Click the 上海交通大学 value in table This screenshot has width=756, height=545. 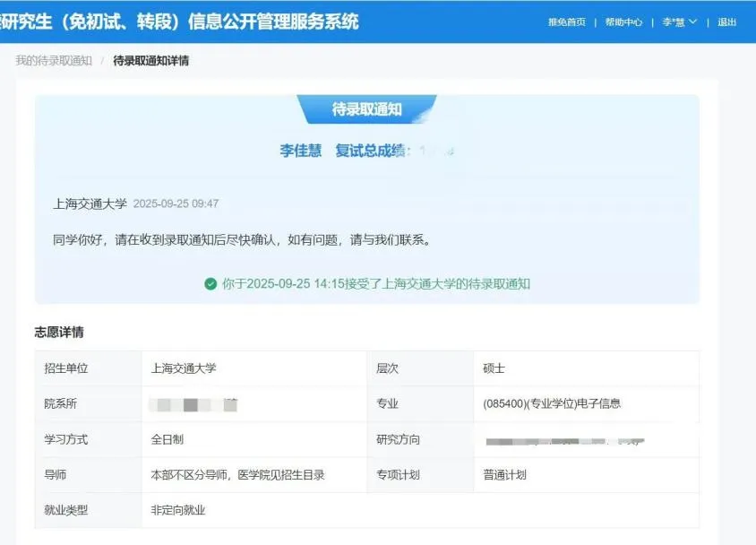[x=184, y=368]
